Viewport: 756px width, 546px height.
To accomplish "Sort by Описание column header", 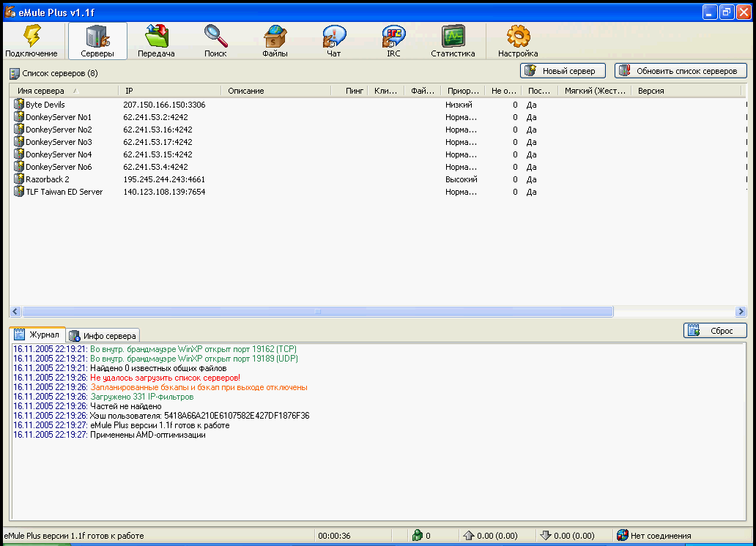I will 276,91.
